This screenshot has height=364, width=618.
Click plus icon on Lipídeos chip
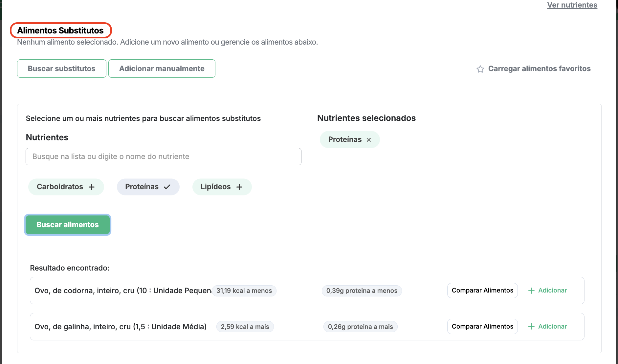pos(239,187)
